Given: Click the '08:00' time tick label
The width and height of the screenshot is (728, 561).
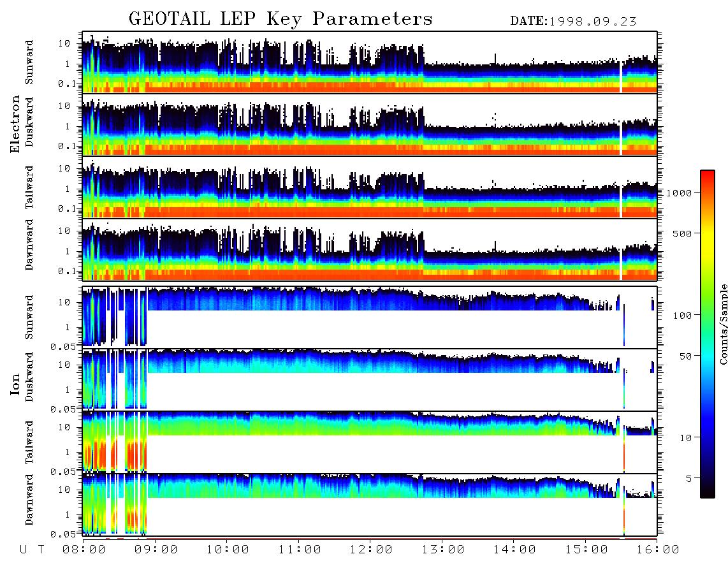Looking at the screenshot, I should 84,550.
